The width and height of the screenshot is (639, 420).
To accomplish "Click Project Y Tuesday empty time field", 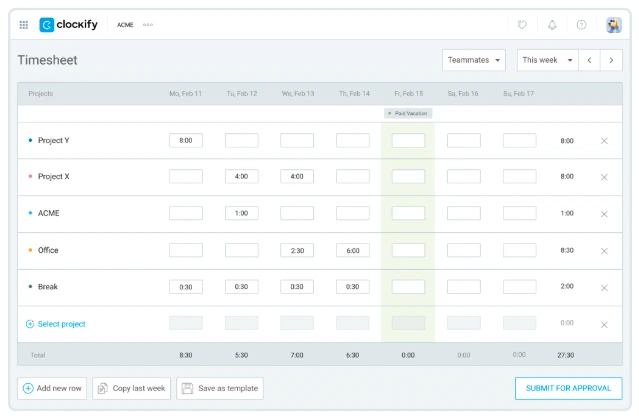I will (242, 141).
